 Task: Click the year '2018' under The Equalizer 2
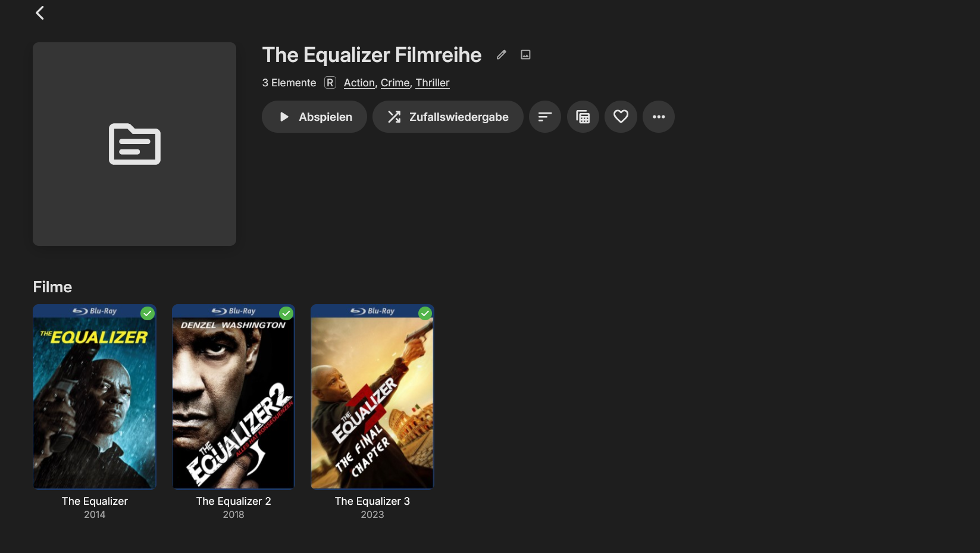[x=233, y=514]
